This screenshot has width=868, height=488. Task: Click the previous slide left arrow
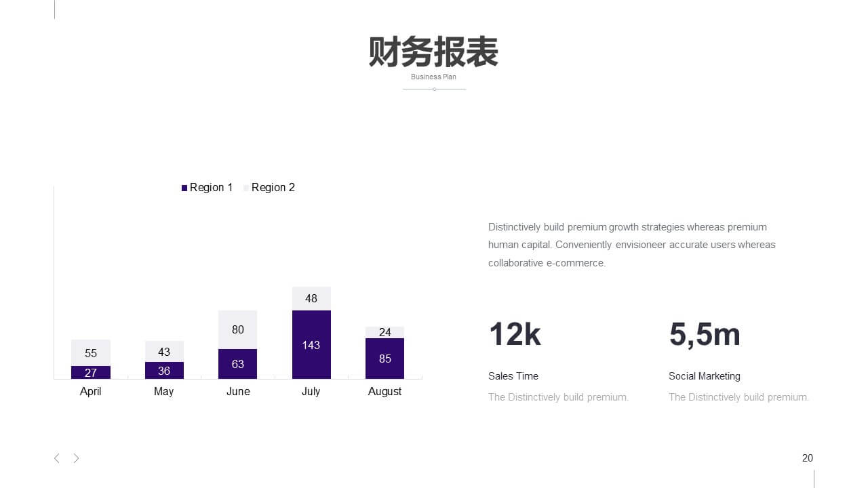coord(56,458)
